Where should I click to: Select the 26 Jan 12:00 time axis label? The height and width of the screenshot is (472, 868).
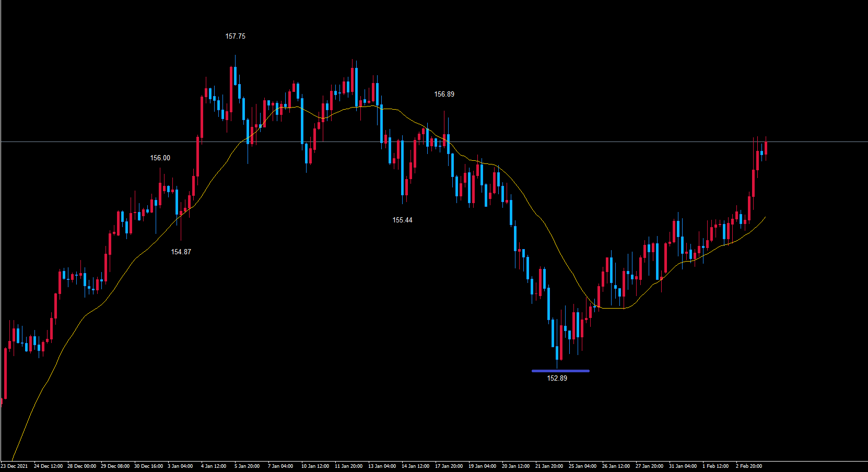click(616, 466)
